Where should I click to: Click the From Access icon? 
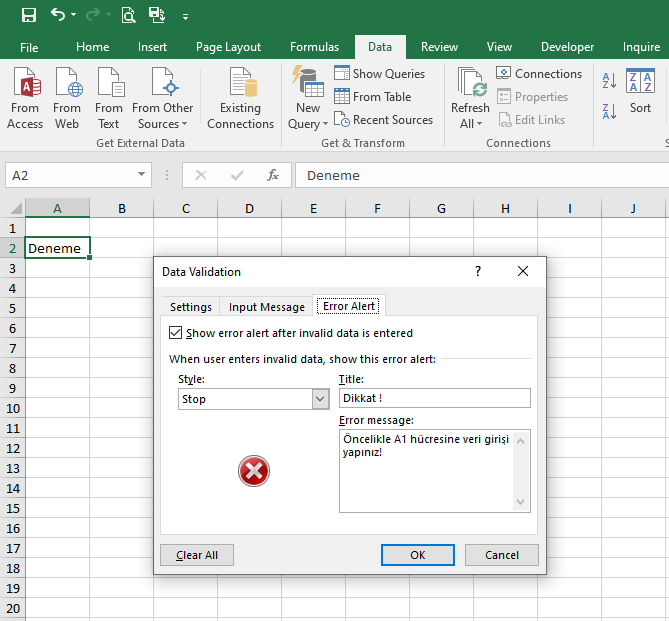25,98
